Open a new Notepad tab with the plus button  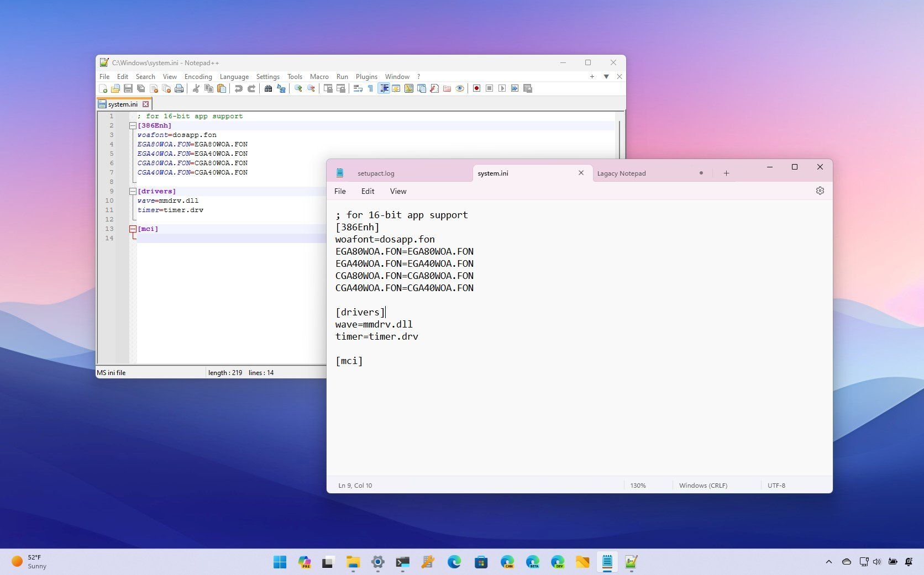pyautogui.click(x=727, y=173)
